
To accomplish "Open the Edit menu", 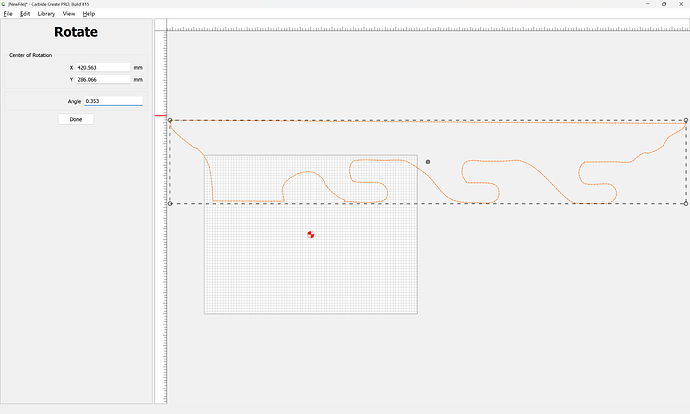I will tap(25, 14).
